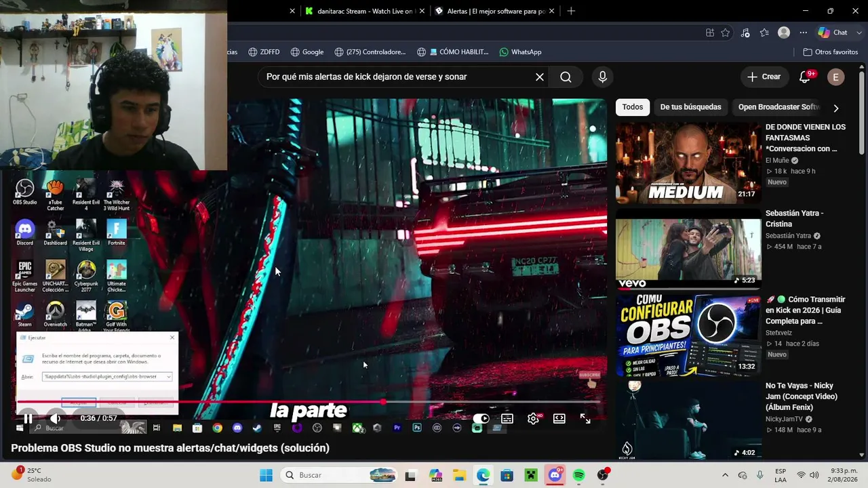
Task: Open Microsoft Edge from the taskbar
Action: [x=483, y=475]
